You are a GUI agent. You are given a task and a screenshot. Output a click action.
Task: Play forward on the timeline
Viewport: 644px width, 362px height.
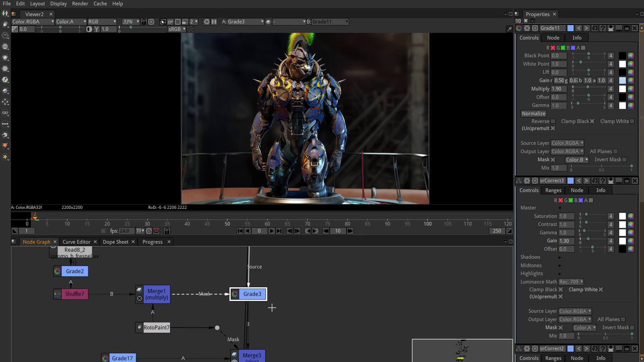click(271, 231)
